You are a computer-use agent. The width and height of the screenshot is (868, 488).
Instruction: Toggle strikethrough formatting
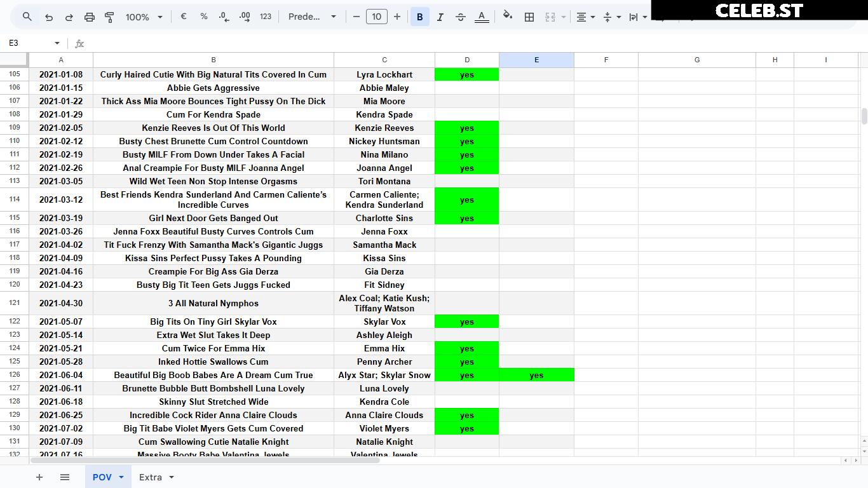click(461, 17)
